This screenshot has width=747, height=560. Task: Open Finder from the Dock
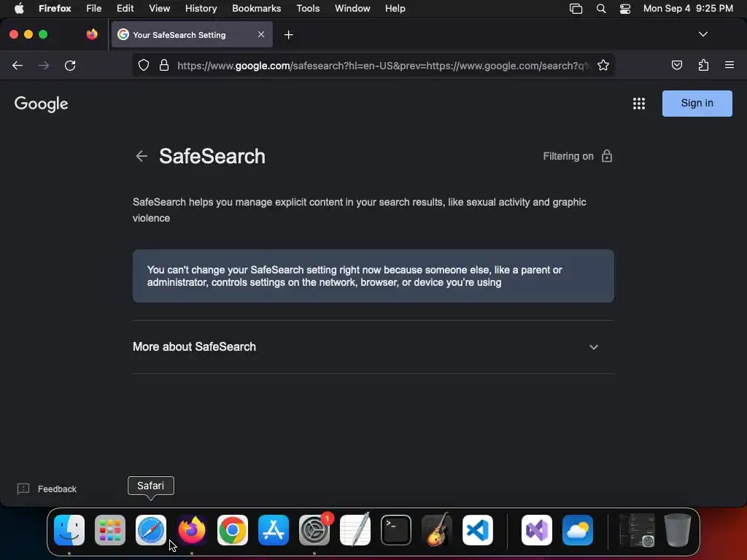pyautogui.click(x=69, y=530)
